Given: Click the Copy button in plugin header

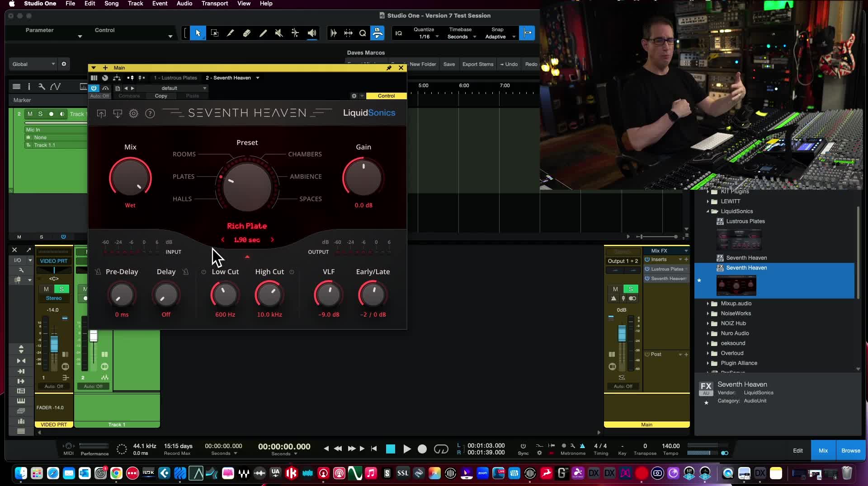Looking at the screenshot, I should point(161,96).
